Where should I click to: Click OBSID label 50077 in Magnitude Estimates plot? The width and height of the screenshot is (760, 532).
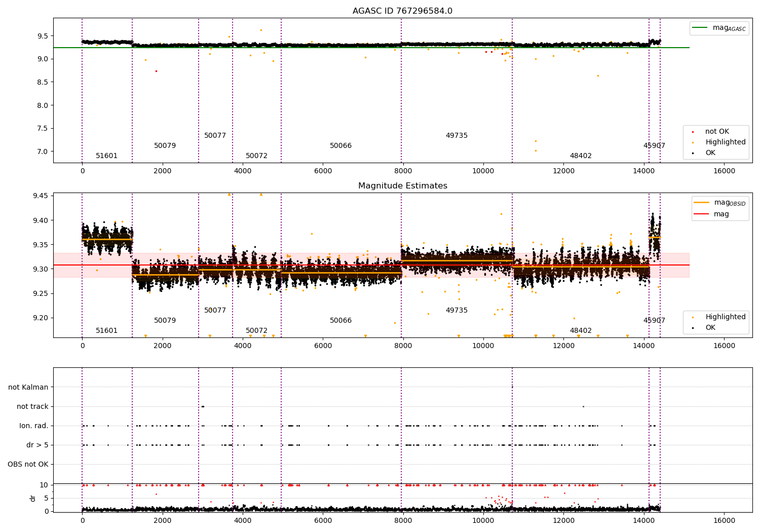pyautogui.click(x=215, y=311)
